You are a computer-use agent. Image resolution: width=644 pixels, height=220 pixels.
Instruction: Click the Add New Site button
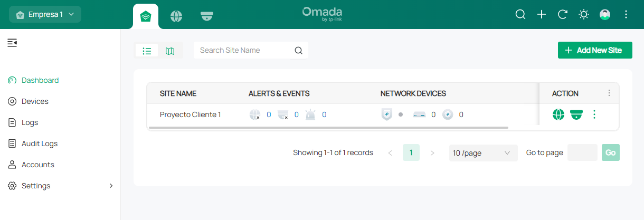(595, 50)
